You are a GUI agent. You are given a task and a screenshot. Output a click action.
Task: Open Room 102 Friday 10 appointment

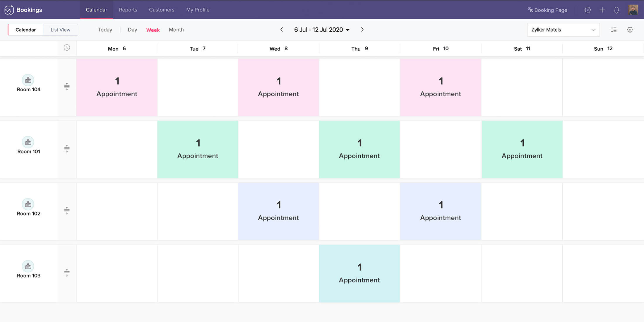click(441, 211)
